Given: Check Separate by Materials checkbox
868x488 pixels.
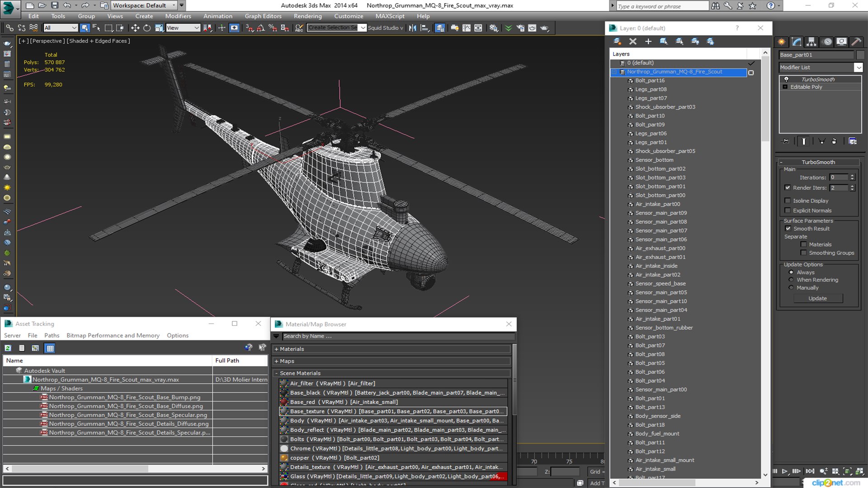Looking at the screenshot, I should click(x=803, y=244).
